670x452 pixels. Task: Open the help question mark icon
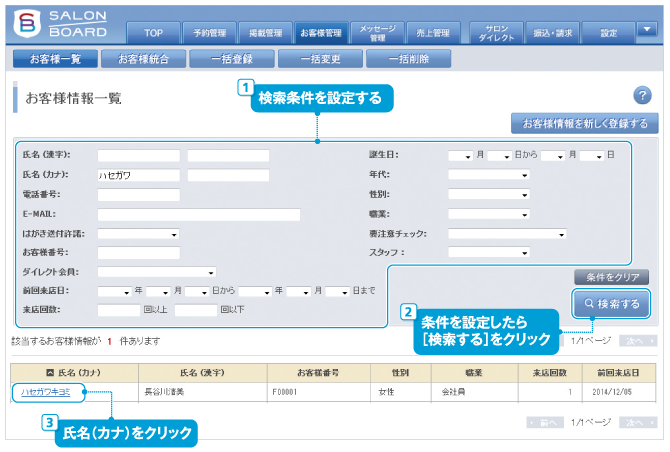(643, 95)
